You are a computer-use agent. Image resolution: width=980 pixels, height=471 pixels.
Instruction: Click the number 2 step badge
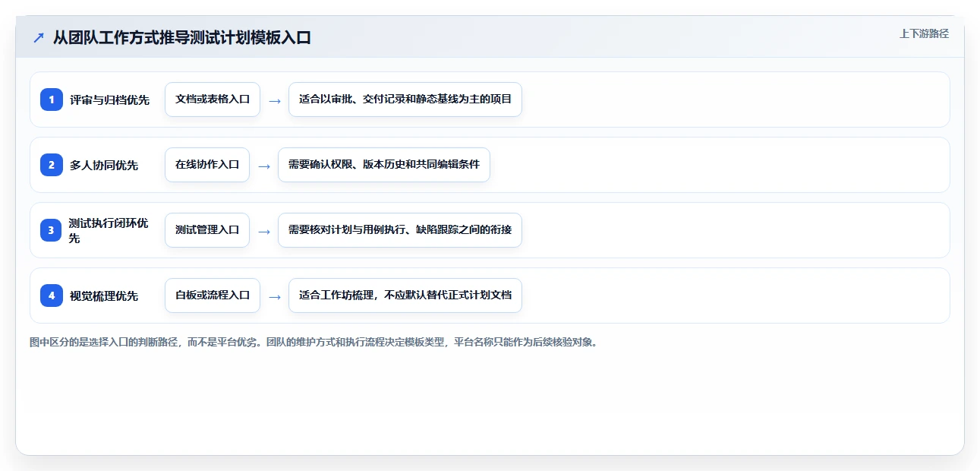point(52,165)
